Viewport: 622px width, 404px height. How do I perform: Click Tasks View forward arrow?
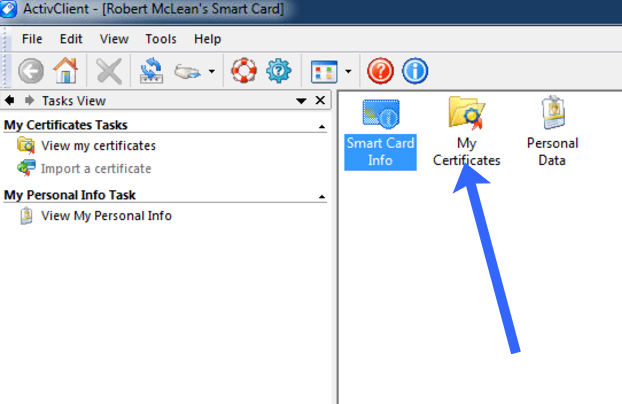click(x=29, y=100)
